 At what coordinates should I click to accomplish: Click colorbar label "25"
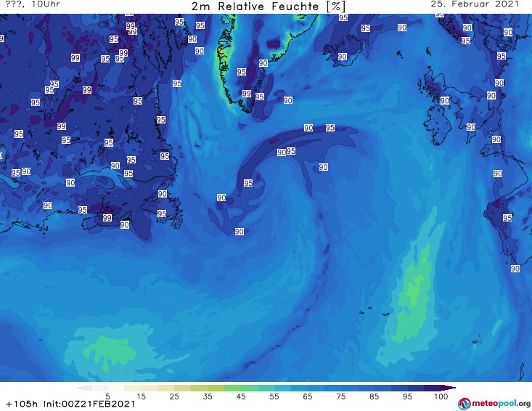[174, 396]
